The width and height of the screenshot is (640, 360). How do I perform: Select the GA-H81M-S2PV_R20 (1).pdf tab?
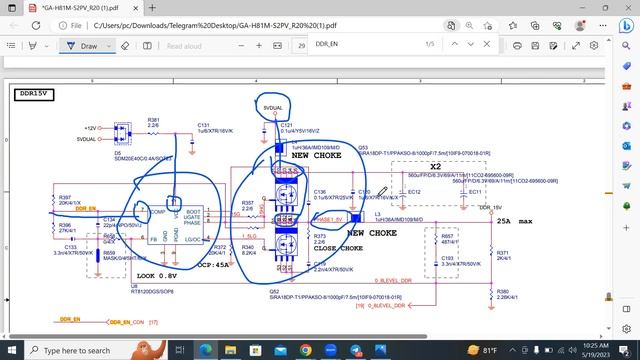coord(80,8)
